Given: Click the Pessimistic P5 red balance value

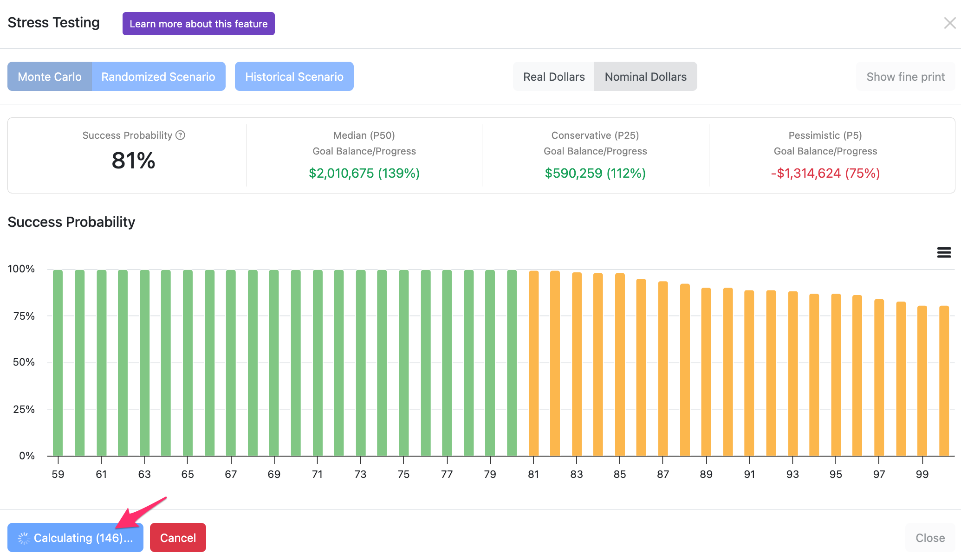Looking at the screenshot, I should pyautogui.click(x=825, y=173).
